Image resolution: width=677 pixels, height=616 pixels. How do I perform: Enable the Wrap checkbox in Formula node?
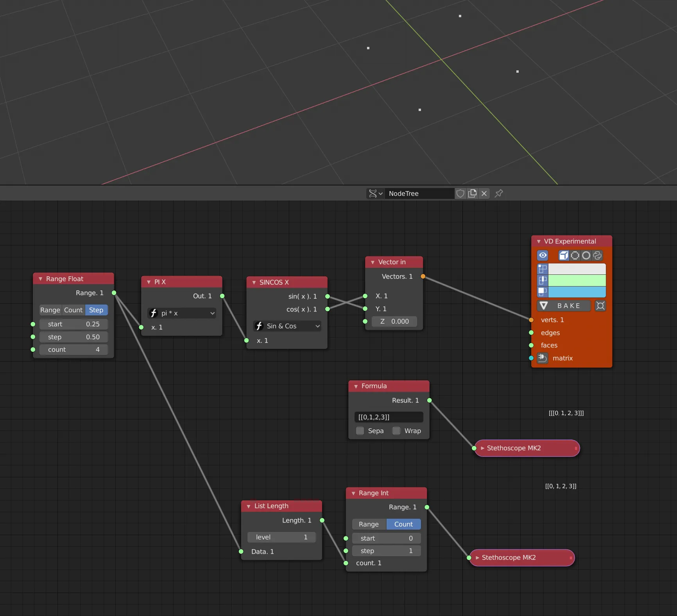tap(396, 431)
